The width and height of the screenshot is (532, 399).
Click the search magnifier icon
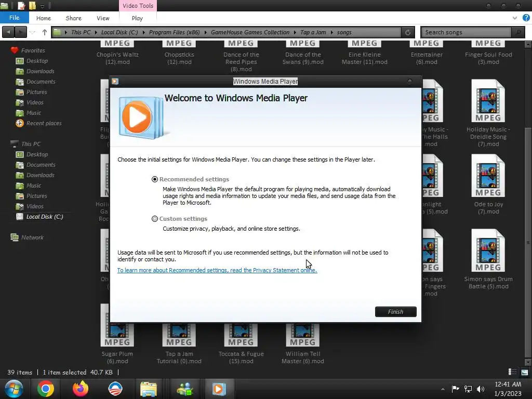(518, 32)
